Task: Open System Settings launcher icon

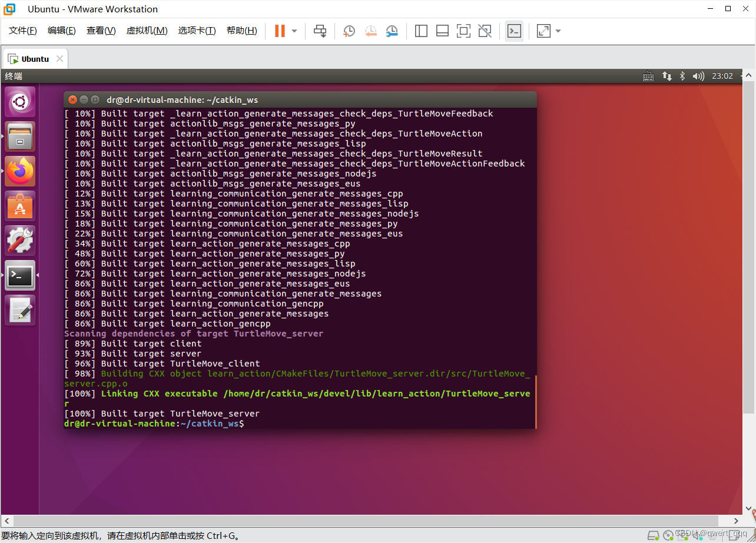Action: (x=20, y=241)
